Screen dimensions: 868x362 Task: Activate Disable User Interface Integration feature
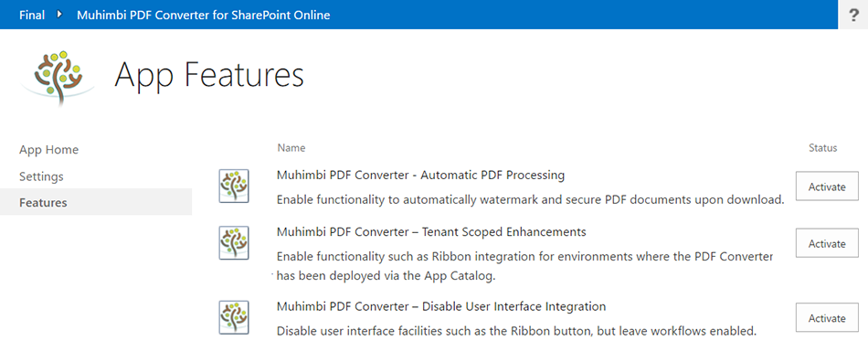pyautogui.click(x=827, y=318)
